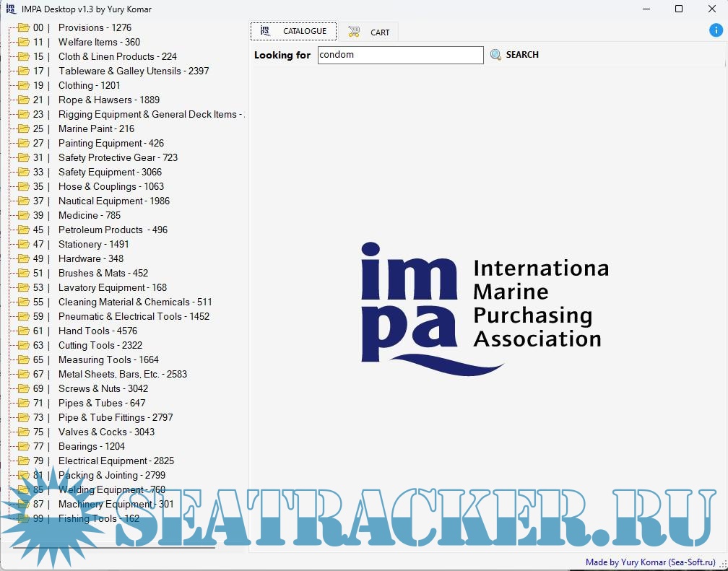Click the shopping cart icon on CART tab
Image resolution: width=728 pixels, height=571 pixels.
pos(354,32)
